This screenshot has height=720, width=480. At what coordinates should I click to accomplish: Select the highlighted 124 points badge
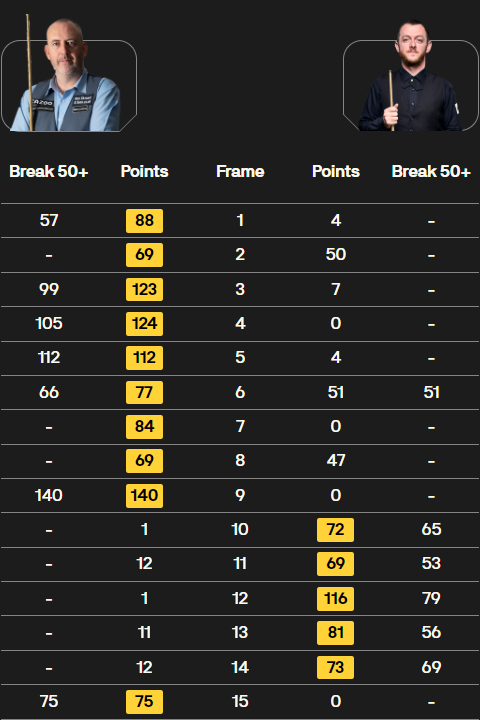(x=144, y=323)
